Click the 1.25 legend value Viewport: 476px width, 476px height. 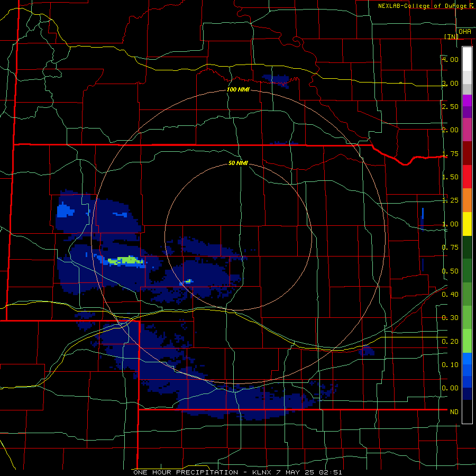coord(450,200)
